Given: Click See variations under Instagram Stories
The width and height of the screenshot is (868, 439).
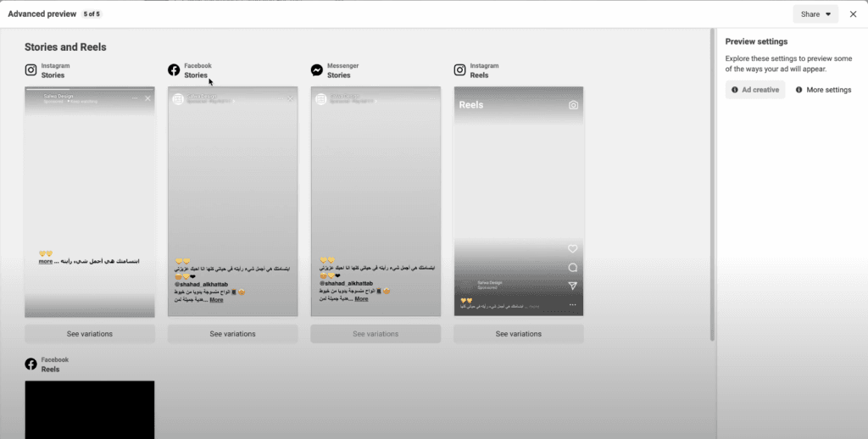Looking at the screenshot, I should click(90, 334).
